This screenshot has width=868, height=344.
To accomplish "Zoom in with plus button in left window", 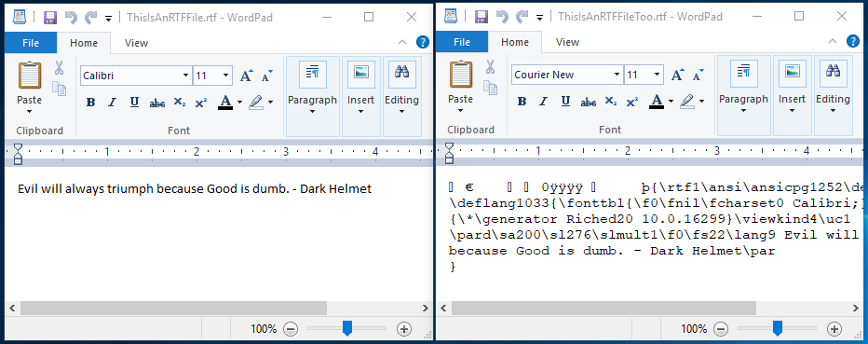I will pos(404,329).
